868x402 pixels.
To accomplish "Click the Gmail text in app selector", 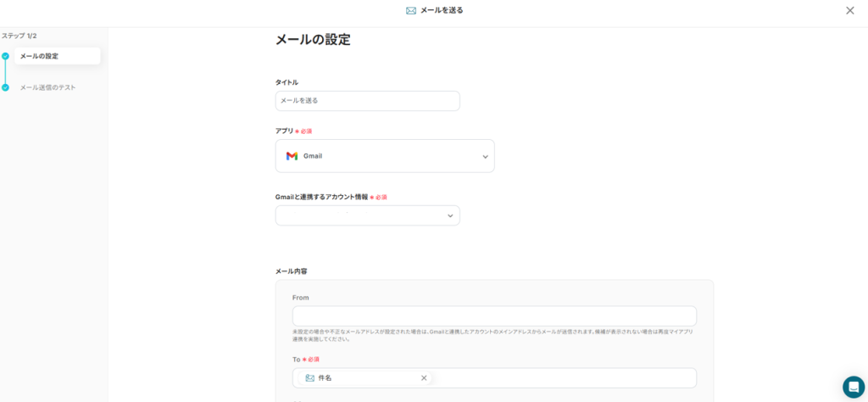I will tap(313, 156).
